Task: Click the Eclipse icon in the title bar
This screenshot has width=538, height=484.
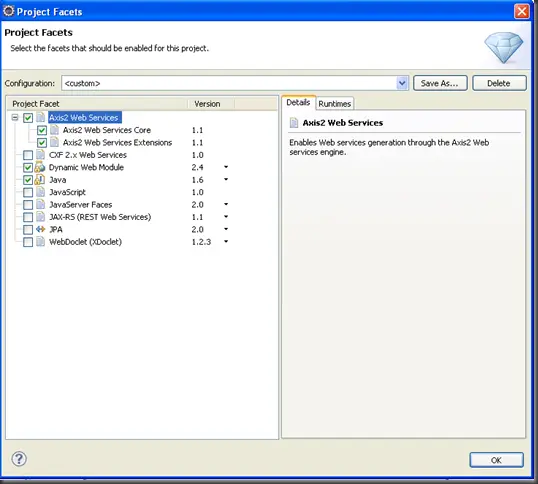Action: coord(9,11)
